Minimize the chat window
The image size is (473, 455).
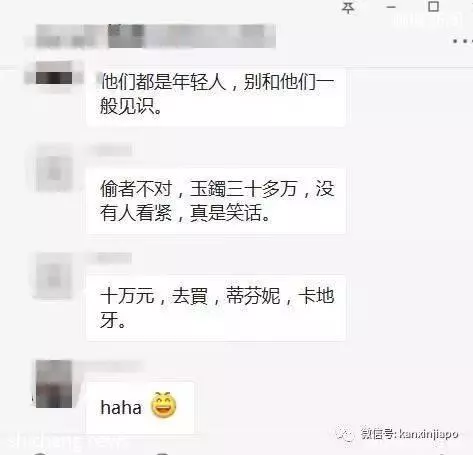tap(391, 7)
